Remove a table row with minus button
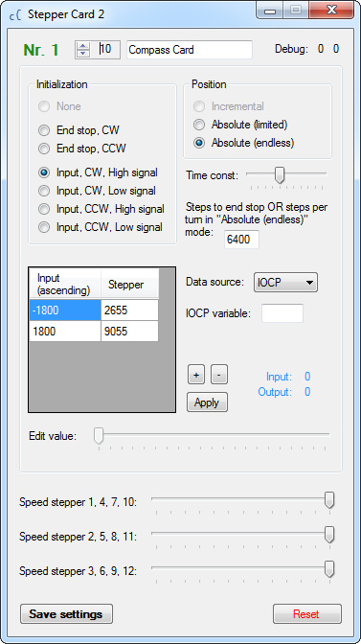 (x=219, y=375)
